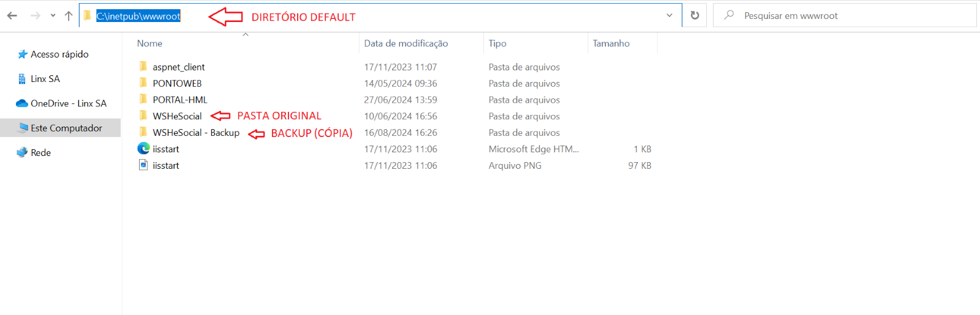Click the aspnet_client folder icon
Screen dimensions: 980x315
pyautogui.click(x=143, y=67)
